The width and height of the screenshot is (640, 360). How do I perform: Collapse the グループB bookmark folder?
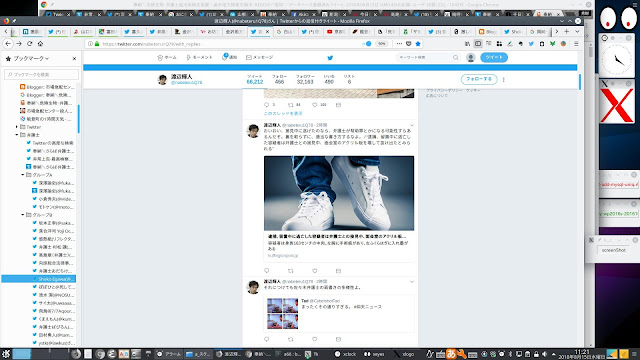pos(23,215)
